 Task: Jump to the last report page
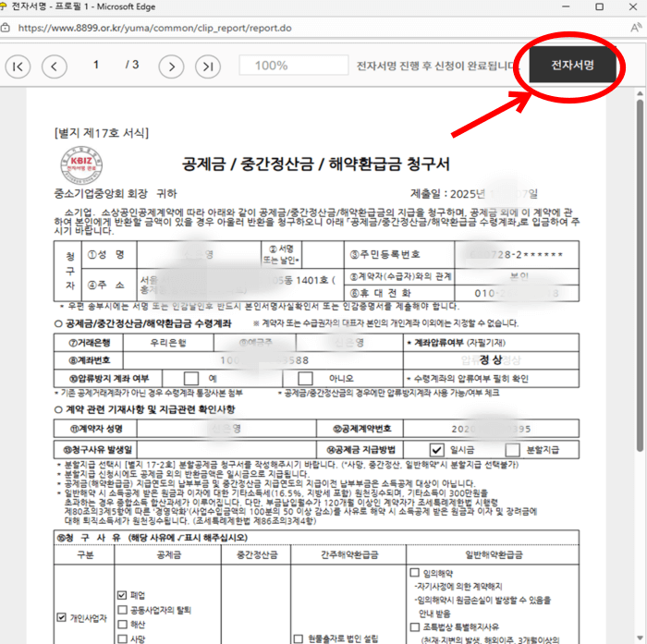click(208, 66)
